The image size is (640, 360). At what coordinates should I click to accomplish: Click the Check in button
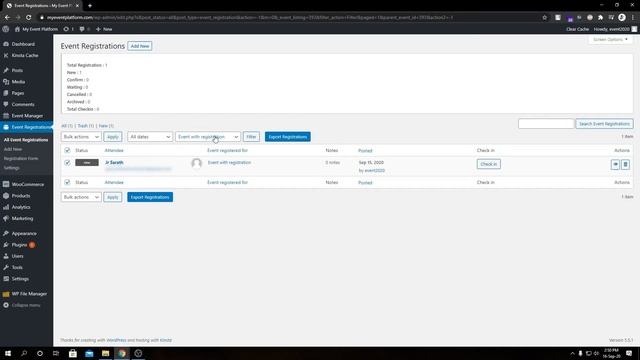(x=489, y=164)
